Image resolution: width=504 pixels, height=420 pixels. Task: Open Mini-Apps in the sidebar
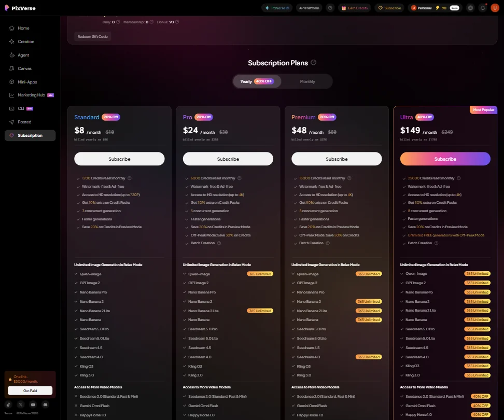(x=30, y=82)
